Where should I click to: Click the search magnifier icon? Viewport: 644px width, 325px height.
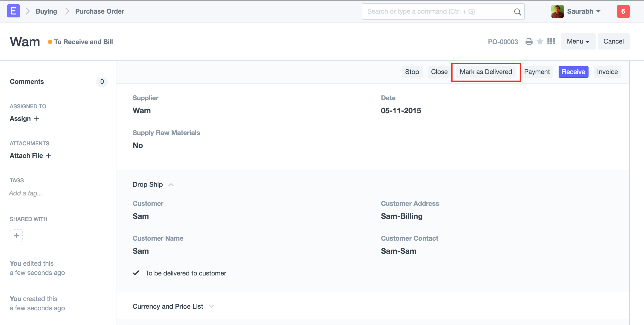[517, 12]
